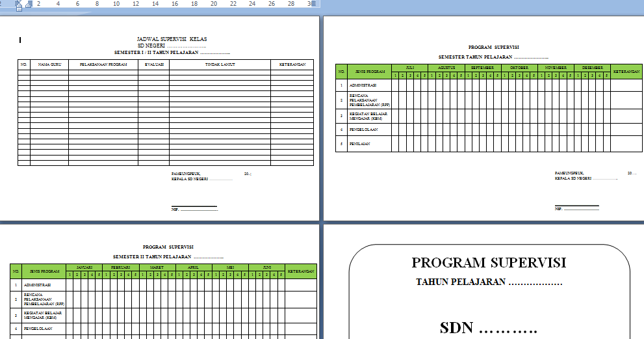Viewport: 644px width, 339px height.
Task: Select the 'NAMA GURU' header cell
Action: point(49,64)
